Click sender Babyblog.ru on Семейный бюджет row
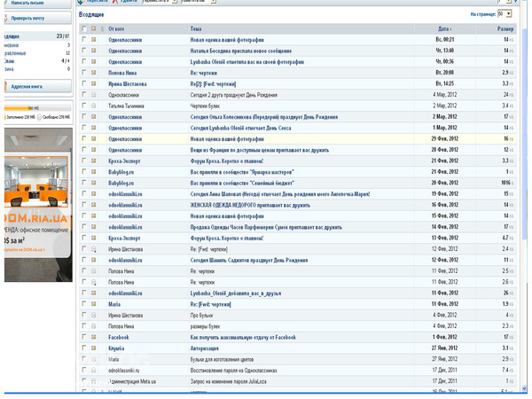Viewport: 532px width, 399px height. coord(121,183)
